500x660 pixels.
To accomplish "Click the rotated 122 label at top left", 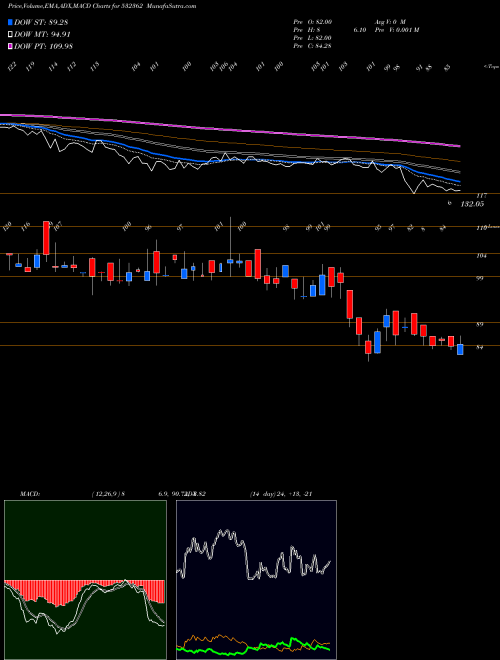I will [12, 66].
